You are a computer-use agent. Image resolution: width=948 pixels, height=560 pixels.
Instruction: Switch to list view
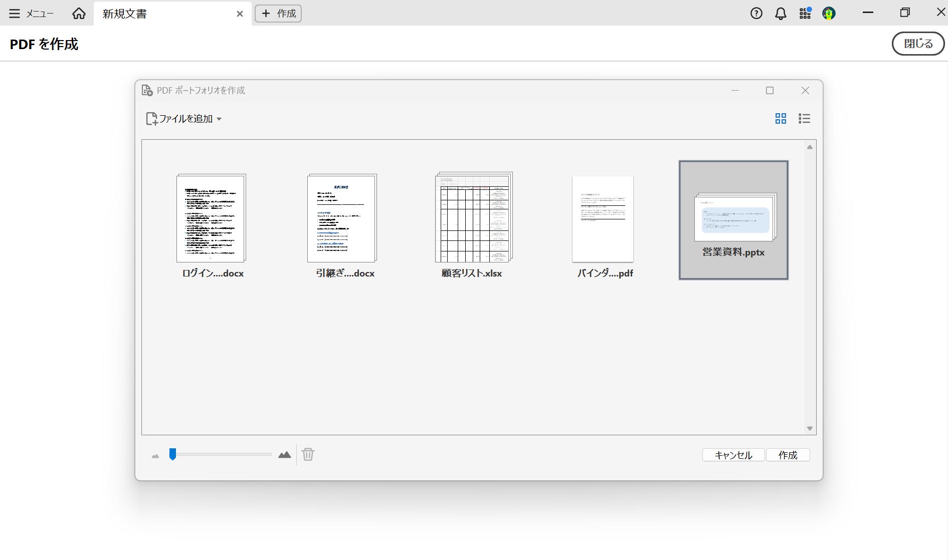point(804,118)
